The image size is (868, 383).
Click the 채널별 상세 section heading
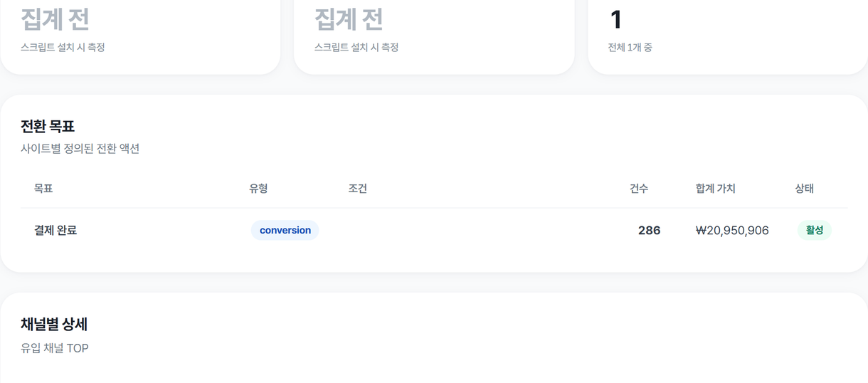(54, 324)
